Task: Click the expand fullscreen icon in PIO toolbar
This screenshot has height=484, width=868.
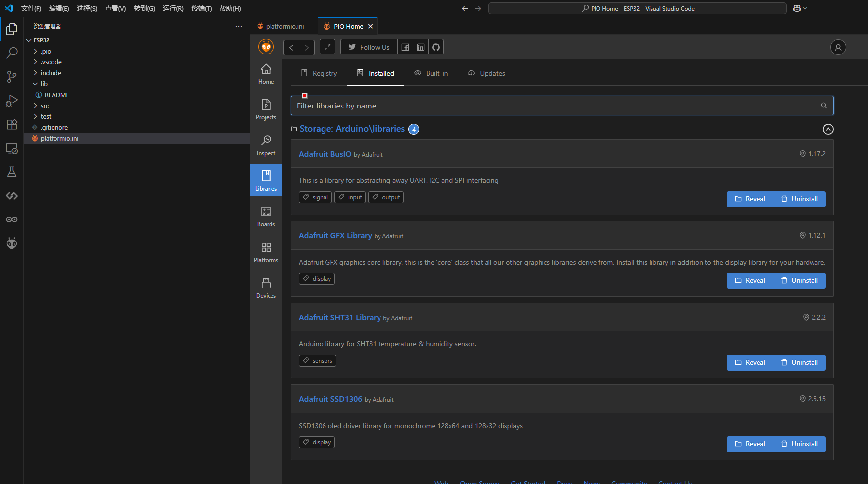Action: (x=327, y=47)
